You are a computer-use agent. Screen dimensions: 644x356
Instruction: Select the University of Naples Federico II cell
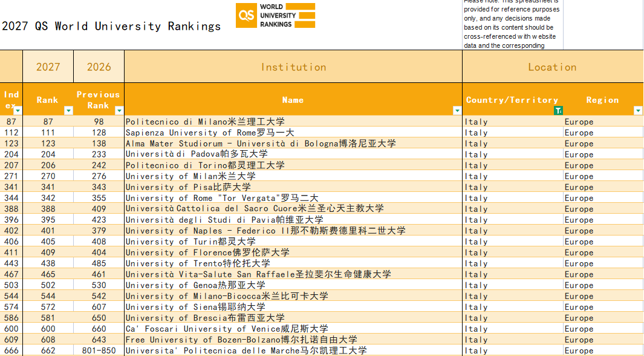pos(293,231)
